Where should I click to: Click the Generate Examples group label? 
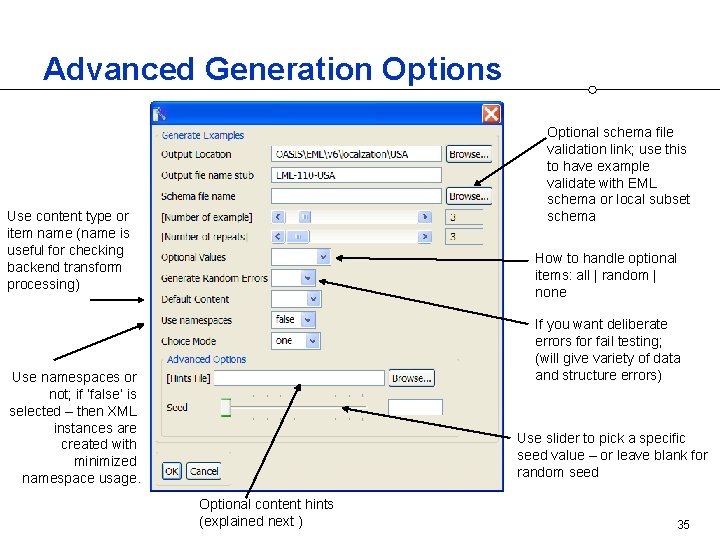pos(202,135)
